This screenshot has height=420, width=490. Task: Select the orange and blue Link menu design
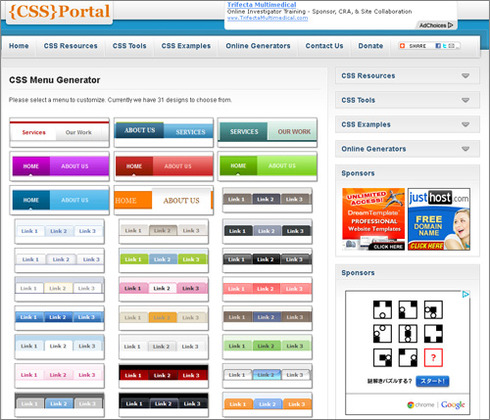(267, 404)
